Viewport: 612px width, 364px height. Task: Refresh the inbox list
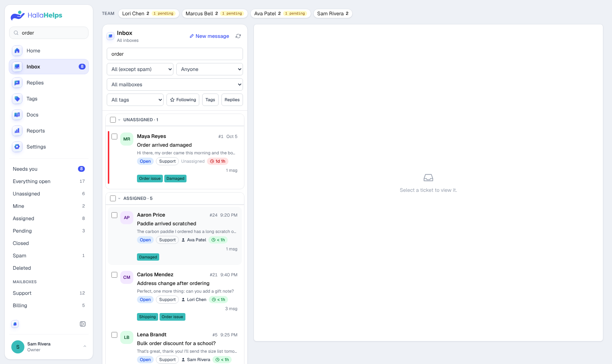238,36
